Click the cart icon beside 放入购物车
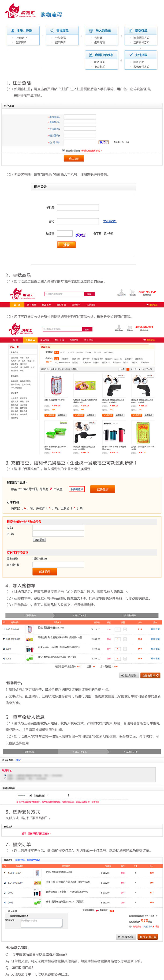164x980 pixels. pos(91,30)
